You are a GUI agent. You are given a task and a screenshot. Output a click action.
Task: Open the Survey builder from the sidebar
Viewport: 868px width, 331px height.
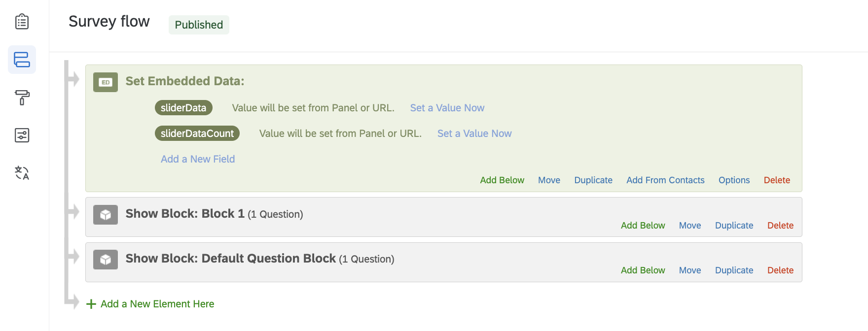tap(22, 22)
